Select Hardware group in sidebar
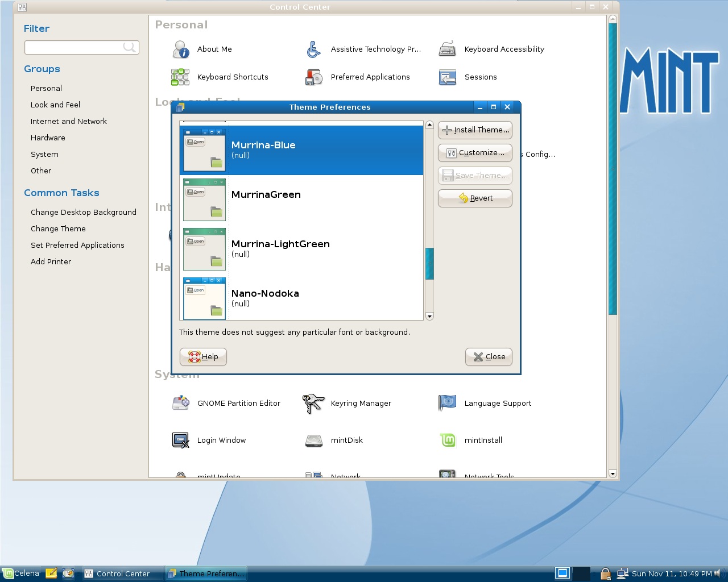Viewport: 728px width, 582px height. (48, 138)
